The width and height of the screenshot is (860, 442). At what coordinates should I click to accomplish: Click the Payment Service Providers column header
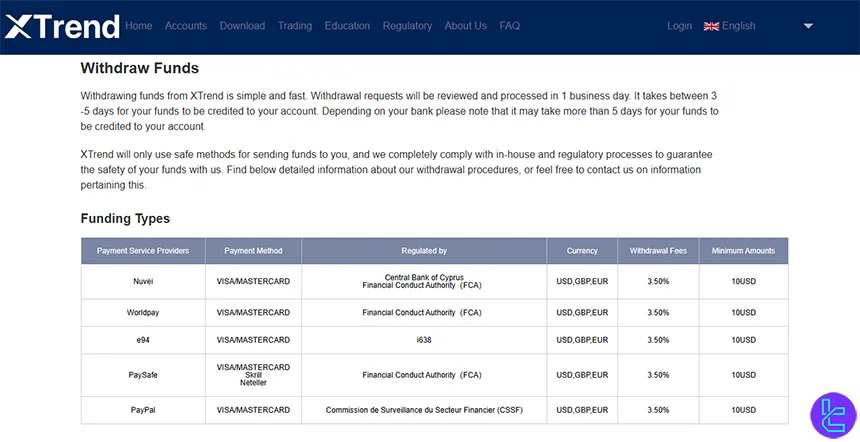coord(143,251)
